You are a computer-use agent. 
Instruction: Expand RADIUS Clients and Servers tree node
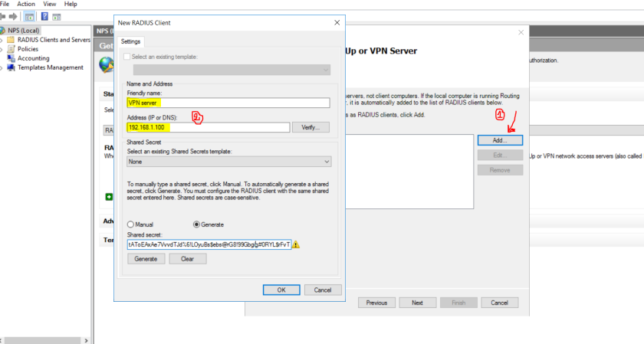[x=2, y=41]
